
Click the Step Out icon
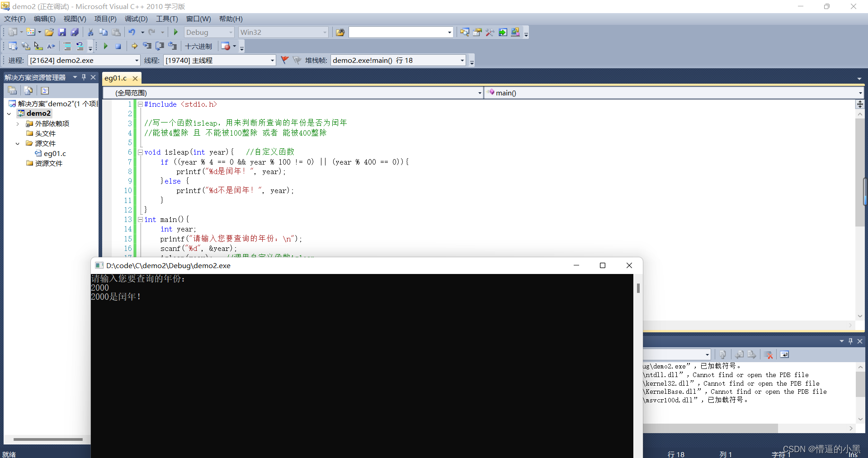click(172, 46)
